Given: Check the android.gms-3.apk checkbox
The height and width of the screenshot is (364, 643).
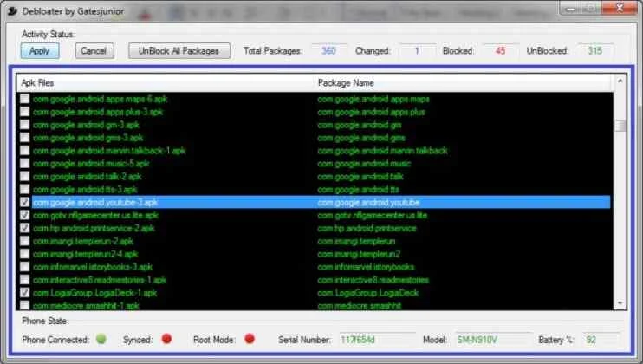Looking at the screenshot, I should (24, 137).
